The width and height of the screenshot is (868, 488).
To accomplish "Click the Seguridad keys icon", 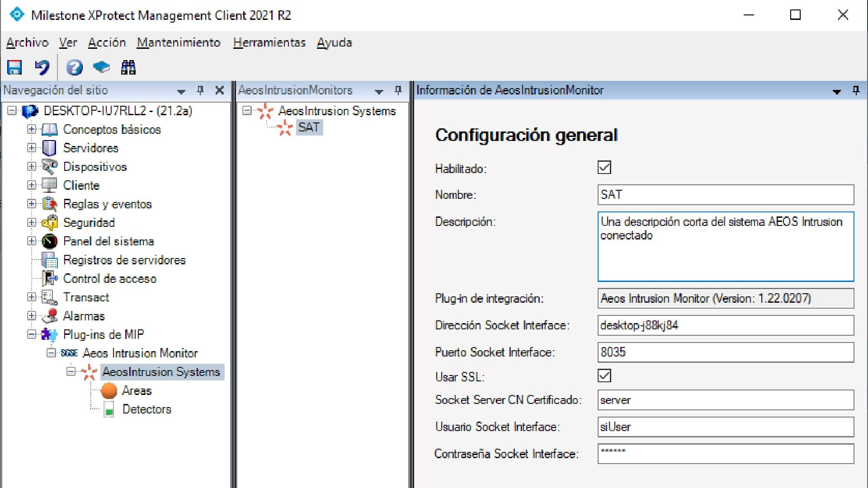I will [x=50, y=223].
